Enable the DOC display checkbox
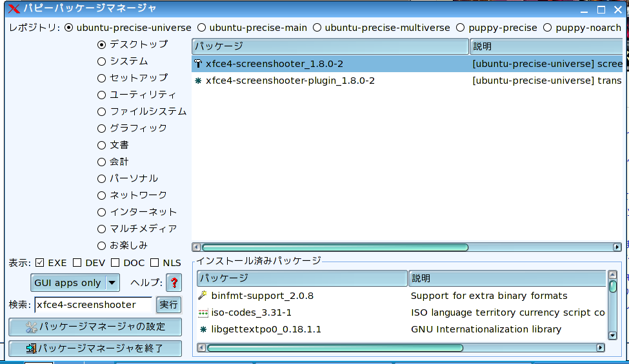This screenshot has height=364, width=629. point(115,263)
